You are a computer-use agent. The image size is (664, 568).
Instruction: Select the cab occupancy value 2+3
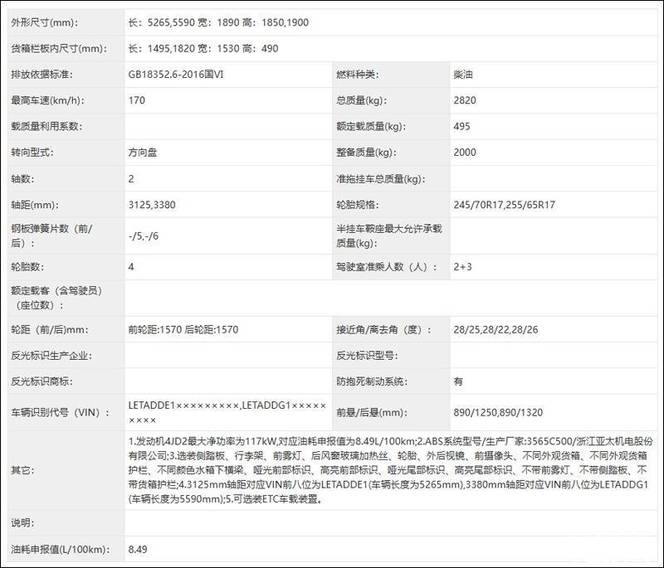pos(462,267)
